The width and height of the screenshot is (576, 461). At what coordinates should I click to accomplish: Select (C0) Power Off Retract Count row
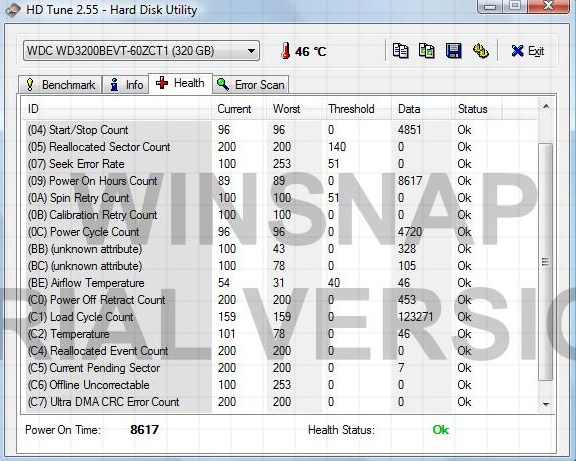pos(281,300)
